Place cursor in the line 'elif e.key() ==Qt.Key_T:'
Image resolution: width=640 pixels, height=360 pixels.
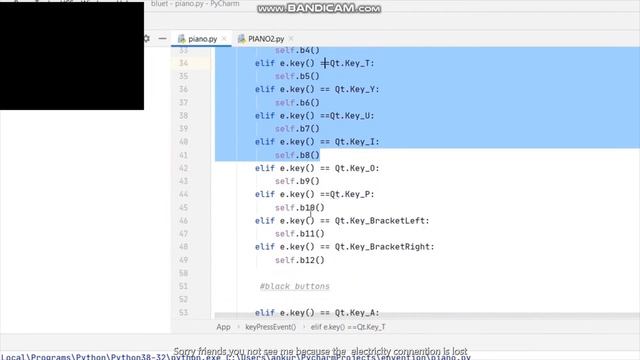click(x=314, y=63)
